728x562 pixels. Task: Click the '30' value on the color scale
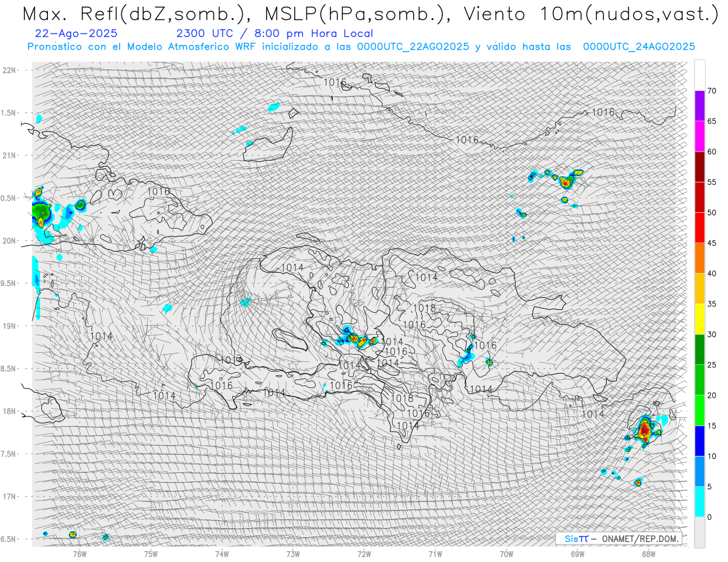712,335
